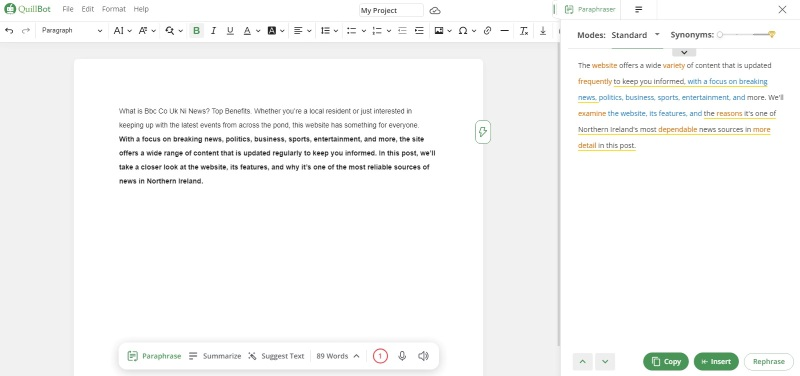Decrease the paragraph indent
Viewport: 800px width, 376px height.
click(x=402, y=31)
